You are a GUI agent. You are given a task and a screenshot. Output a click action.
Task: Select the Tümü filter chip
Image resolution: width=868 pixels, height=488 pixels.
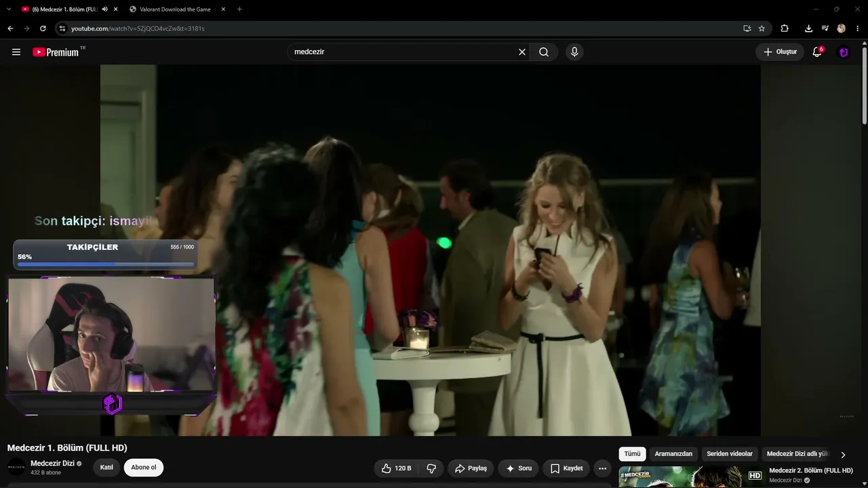click(x=632, y=454)
